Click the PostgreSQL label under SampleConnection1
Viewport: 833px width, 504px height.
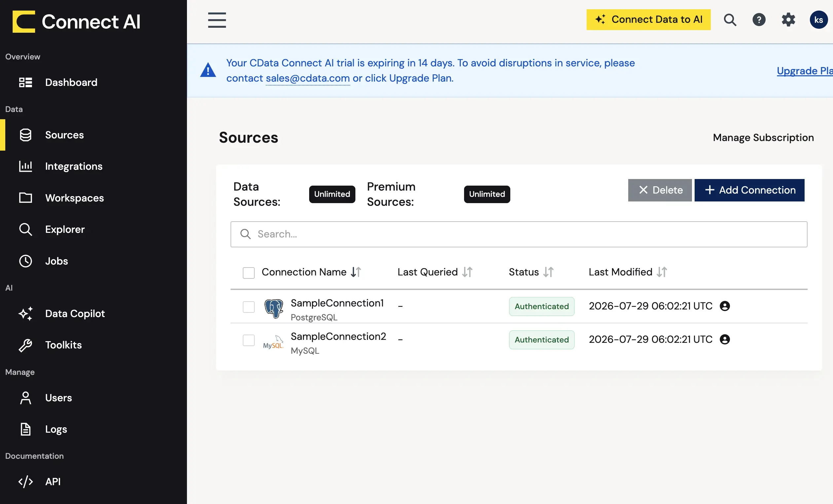click(314, 317)
